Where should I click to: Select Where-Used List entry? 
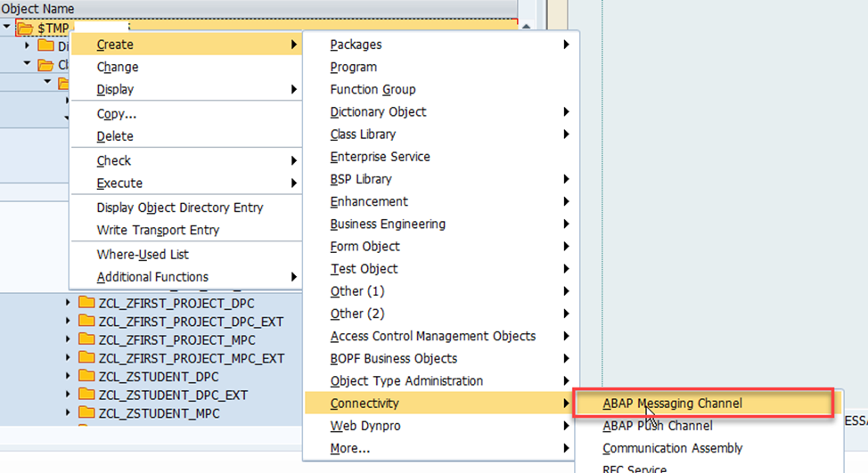[186, 255]
